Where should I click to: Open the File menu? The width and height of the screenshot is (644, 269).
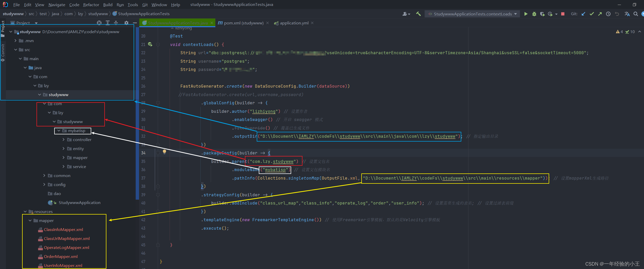[16, 5]
